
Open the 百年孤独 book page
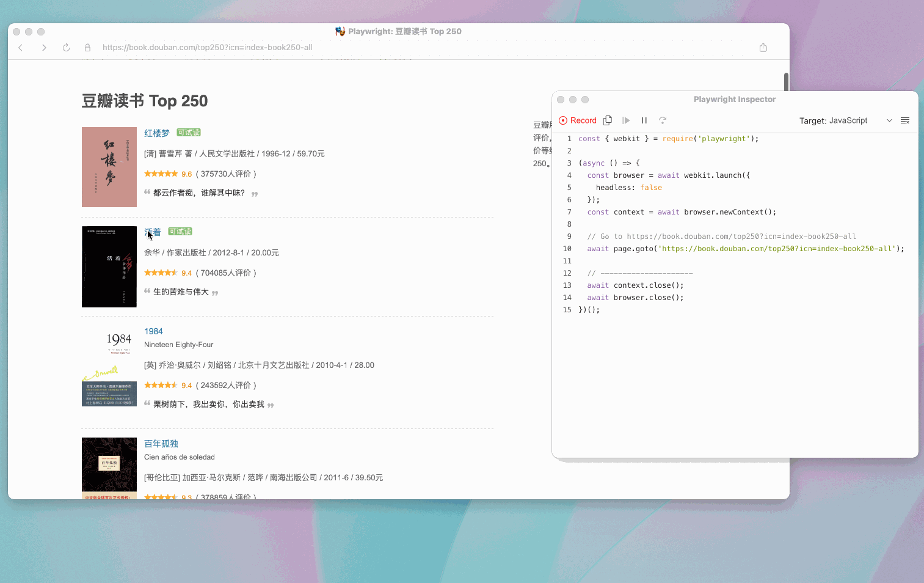point(161,443)
